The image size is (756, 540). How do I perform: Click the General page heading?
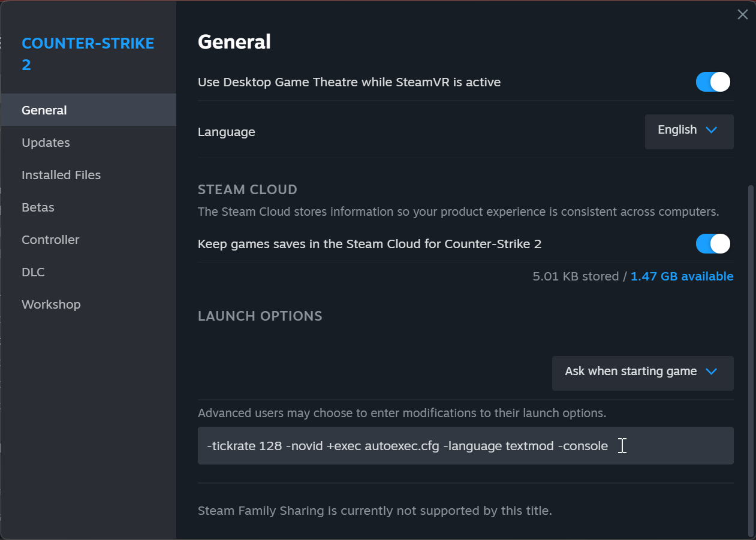(234, 42)
